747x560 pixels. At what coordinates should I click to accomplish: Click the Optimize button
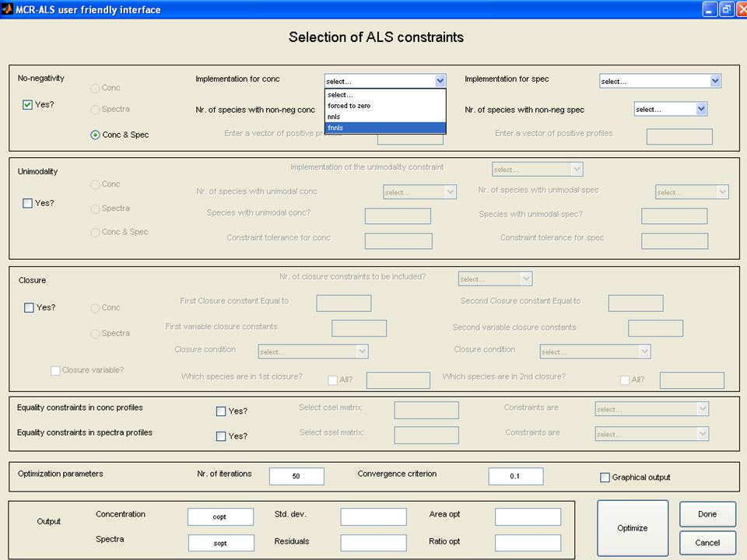coord(632,527)
